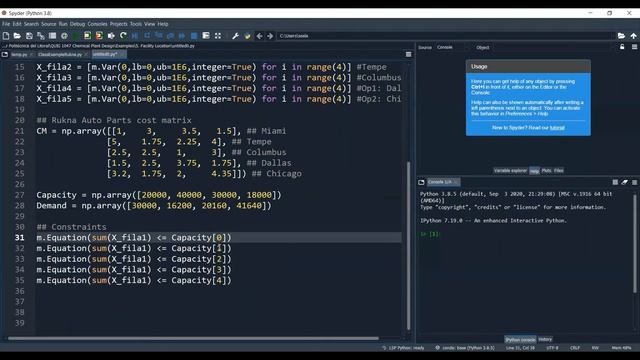640x360 pixels.
Task: Open the Help menu
Action: [163, 24]
